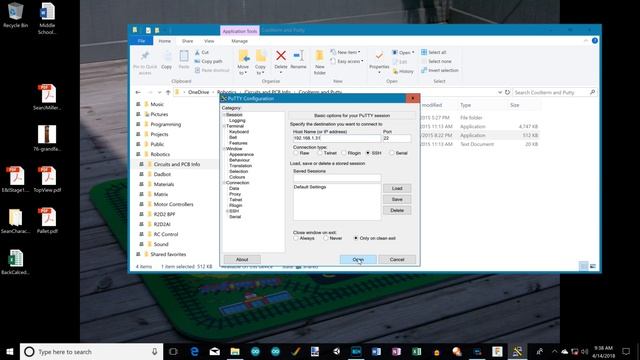Image resolution: width=640 pixels, height=360 pixels.
Task: Open the Middle School Word document icon
Action: point(47,18)
